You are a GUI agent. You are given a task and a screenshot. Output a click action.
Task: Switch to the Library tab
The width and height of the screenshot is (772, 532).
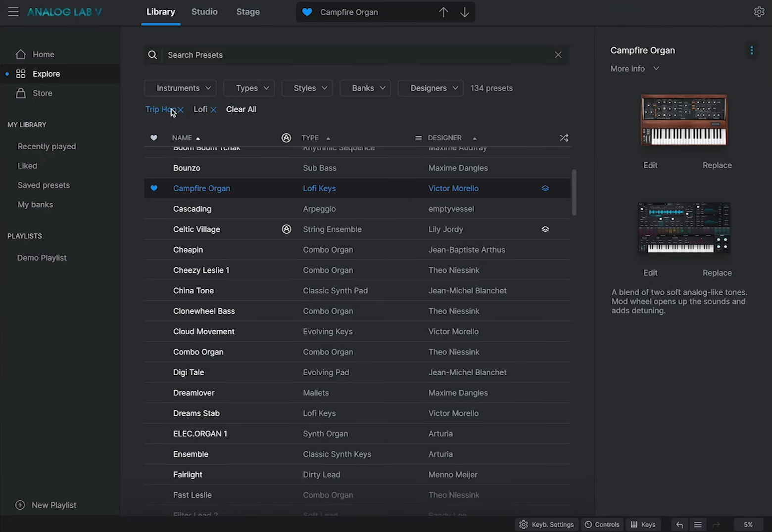(x=161, y=12)
